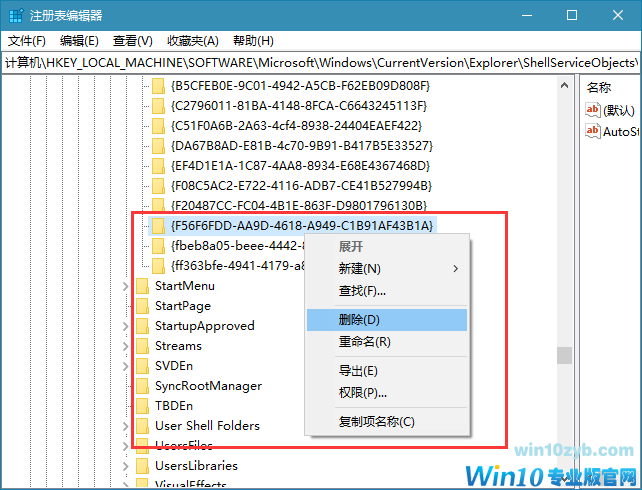This screenshot has width=642, height=490.
Task: Select key {F08C5AC2-E722-4116-ADB7-CE41B527994B}
Action: pyautogui.click(x=301, y=186)
